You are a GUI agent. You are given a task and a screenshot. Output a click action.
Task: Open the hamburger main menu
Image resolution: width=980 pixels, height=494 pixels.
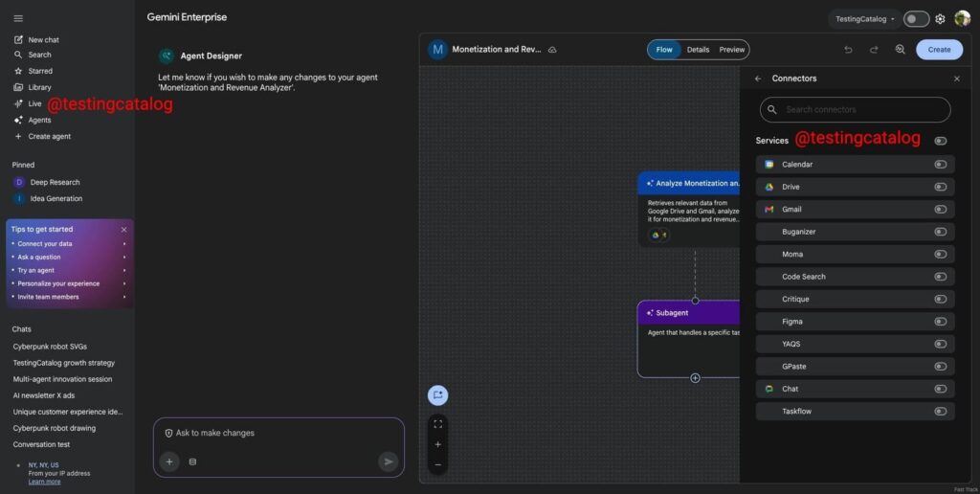tap(18, 19)
